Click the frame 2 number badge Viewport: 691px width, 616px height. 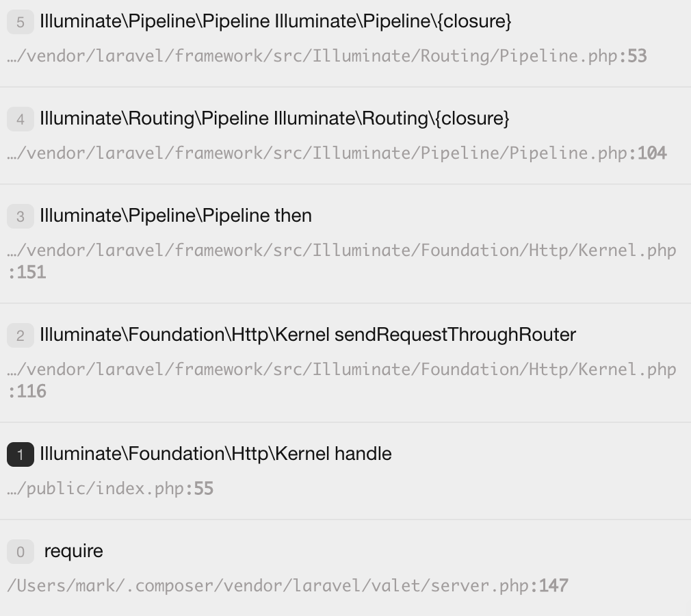(20, 335)
